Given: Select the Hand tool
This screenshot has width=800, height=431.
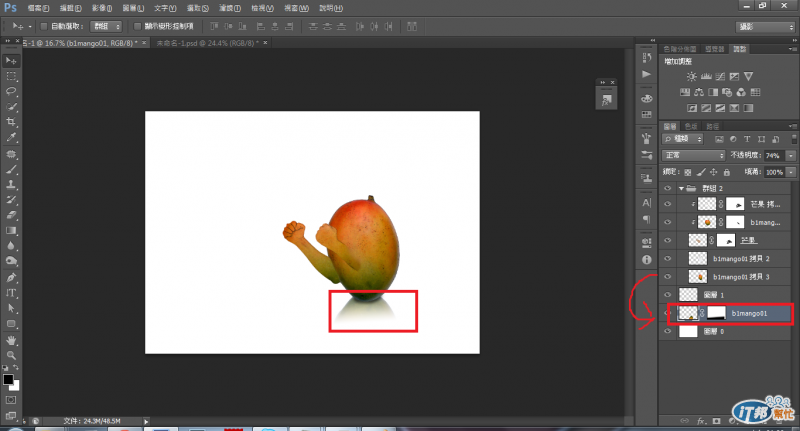Looking at the screenshot, I should pyautogui.click(x=11, y=340).
